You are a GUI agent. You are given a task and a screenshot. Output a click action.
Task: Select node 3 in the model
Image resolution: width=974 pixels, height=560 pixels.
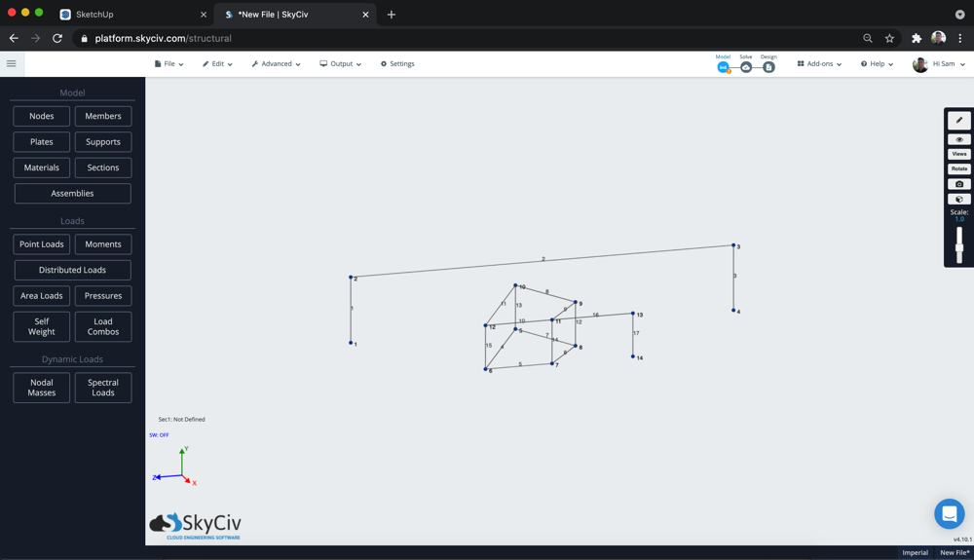click(733, 245)
